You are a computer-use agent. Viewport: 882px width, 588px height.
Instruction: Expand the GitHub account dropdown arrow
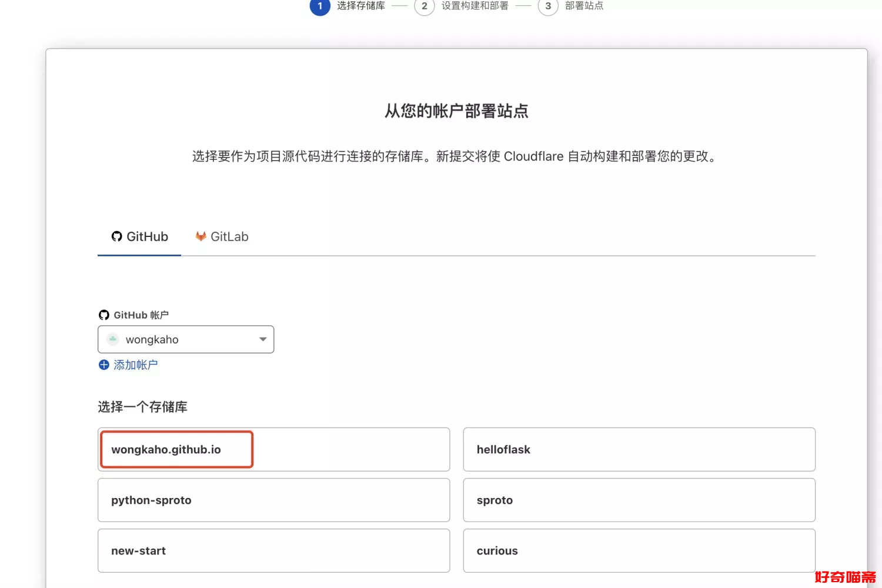tap(263, 339)
